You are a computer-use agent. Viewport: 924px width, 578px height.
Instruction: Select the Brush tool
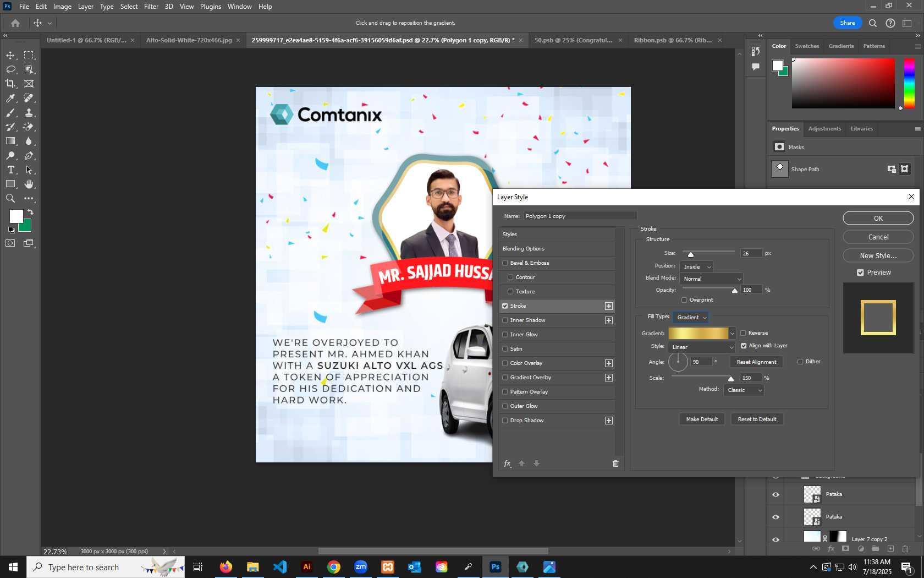(x=10, y=112)
